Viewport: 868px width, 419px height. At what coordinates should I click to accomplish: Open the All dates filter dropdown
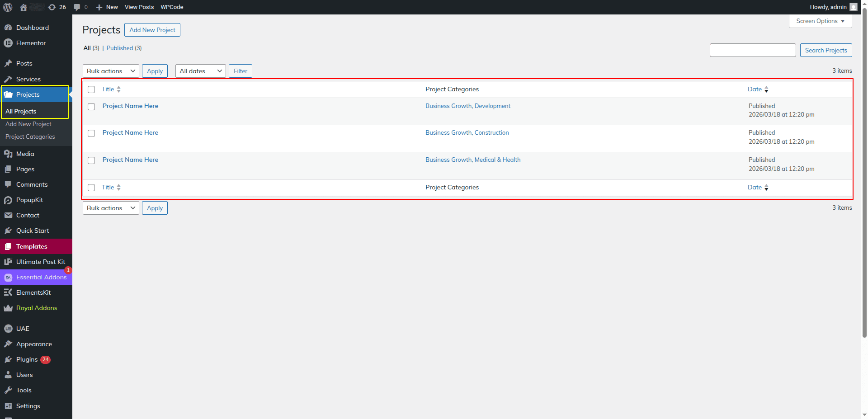click(200, 71)
